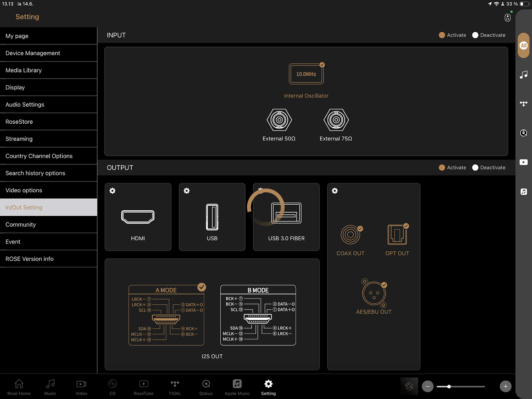532x399 pixels.
Task: Choose I2S A MODE pinout
Action: coord(166,315)
